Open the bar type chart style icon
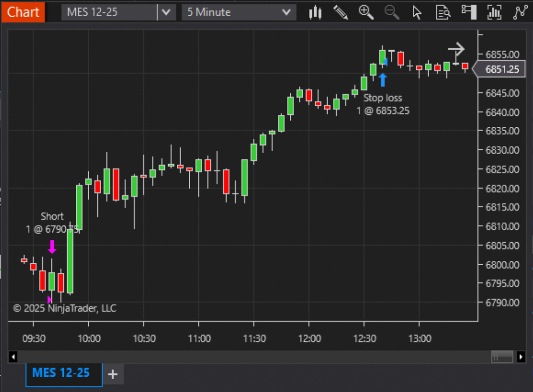533x392 pixels. tap(315, 12)
